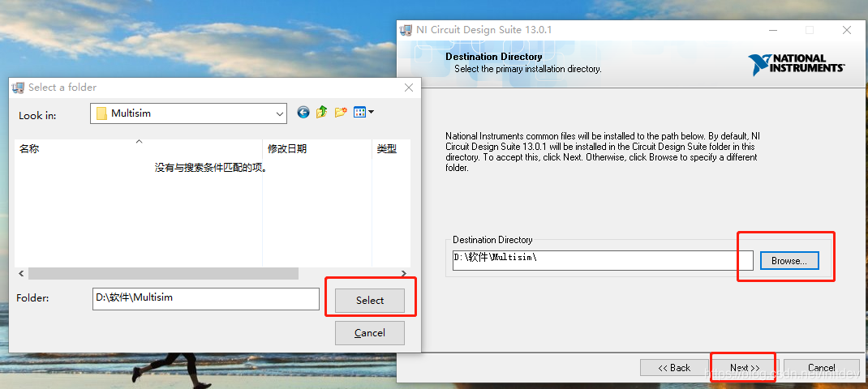Screen dimensions: 868x389
Task: Go back to the last visited folder
Action: [x=303, y=113]
